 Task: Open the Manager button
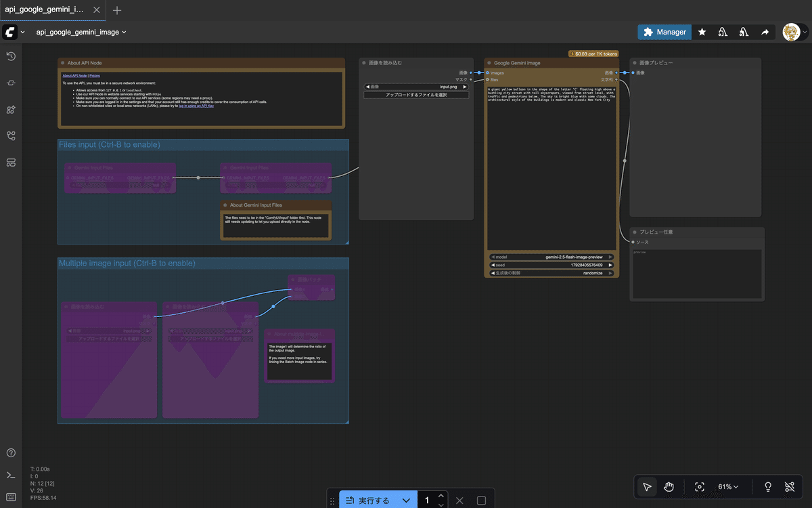coord(664,32)
